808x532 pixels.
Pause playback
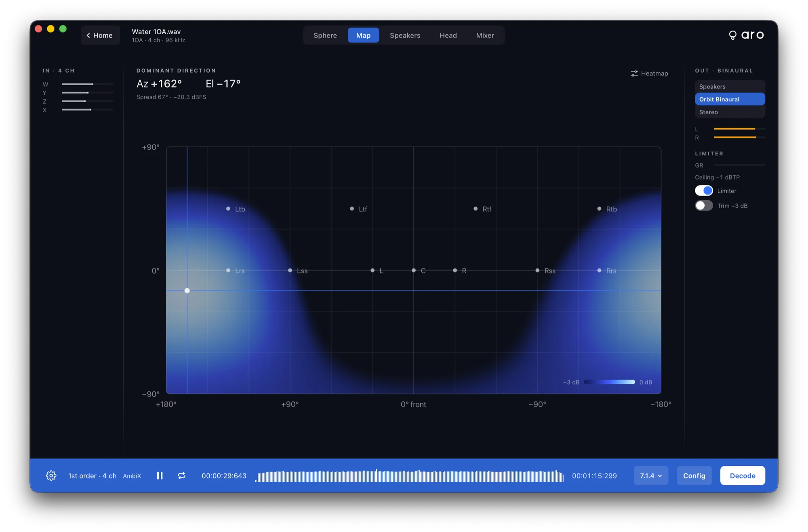(x=160, y=475)
